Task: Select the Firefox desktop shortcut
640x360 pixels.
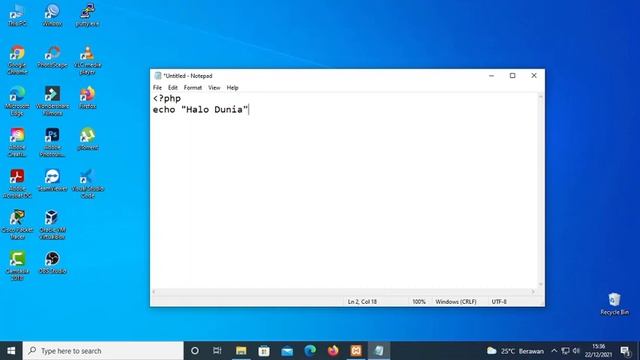Action: tap(87, 98)
